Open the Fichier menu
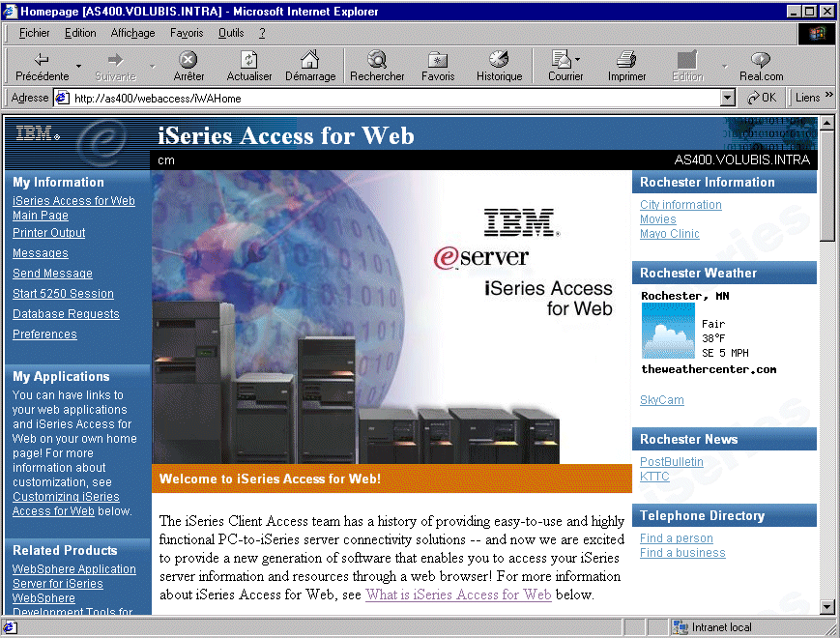 34,33
